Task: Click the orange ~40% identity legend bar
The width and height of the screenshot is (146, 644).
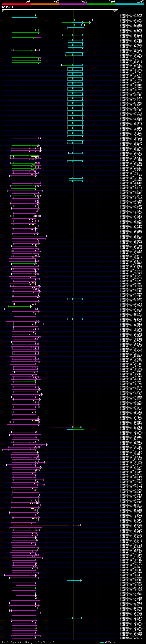Action: tap(45, 4)
